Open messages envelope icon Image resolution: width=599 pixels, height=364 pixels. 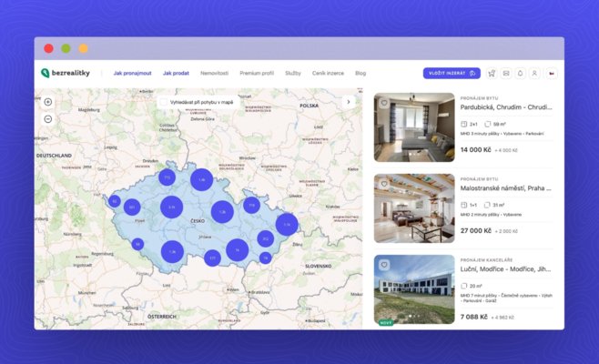click(506, 73)
